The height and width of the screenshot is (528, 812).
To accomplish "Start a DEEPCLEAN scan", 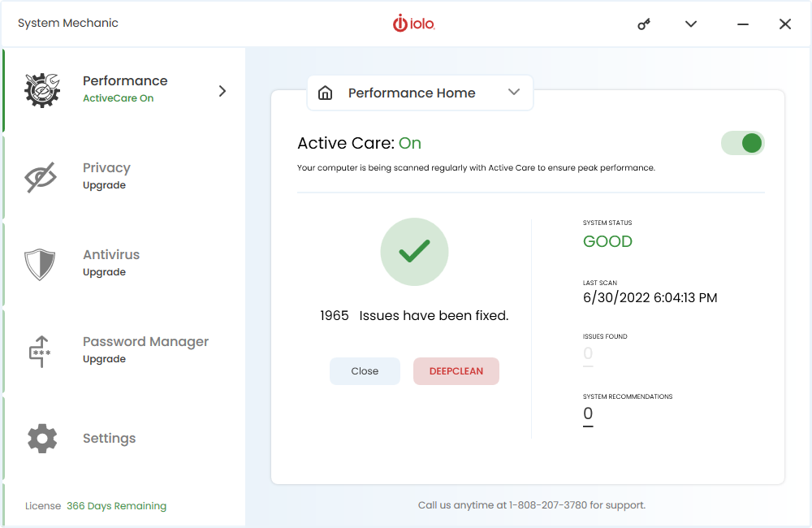I will click(456, 371).
